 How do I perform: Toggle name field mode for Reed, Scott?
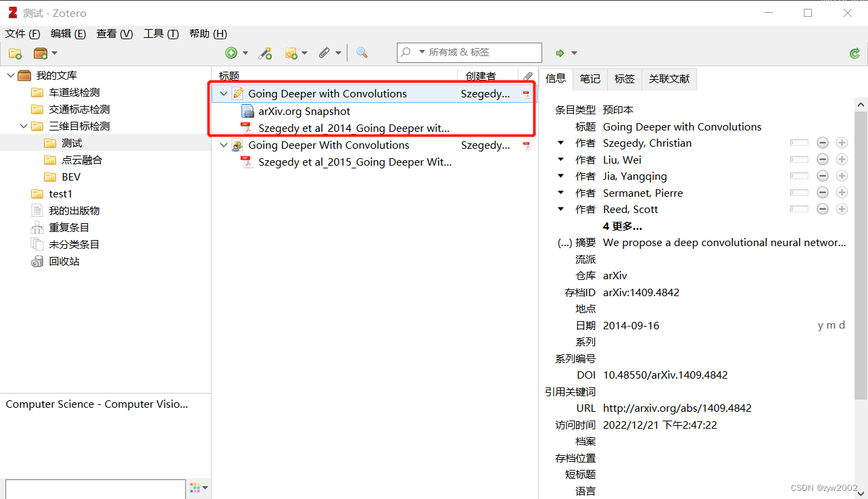coord(799,209)
